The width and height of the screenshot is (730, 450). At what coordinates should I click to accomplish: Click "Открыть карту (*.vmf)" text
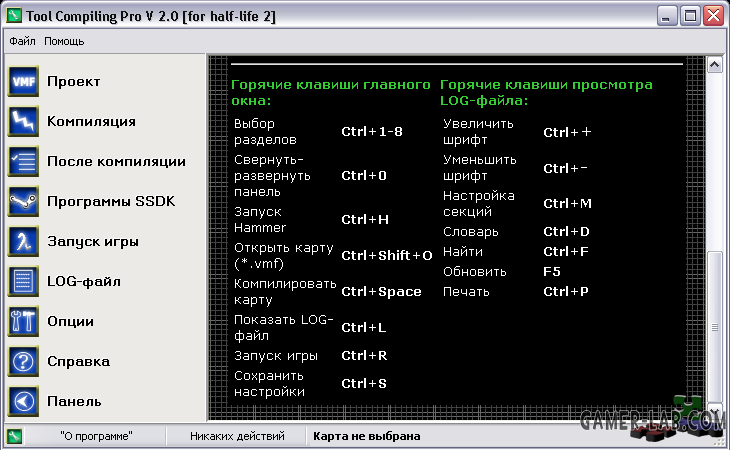[284, 255]
